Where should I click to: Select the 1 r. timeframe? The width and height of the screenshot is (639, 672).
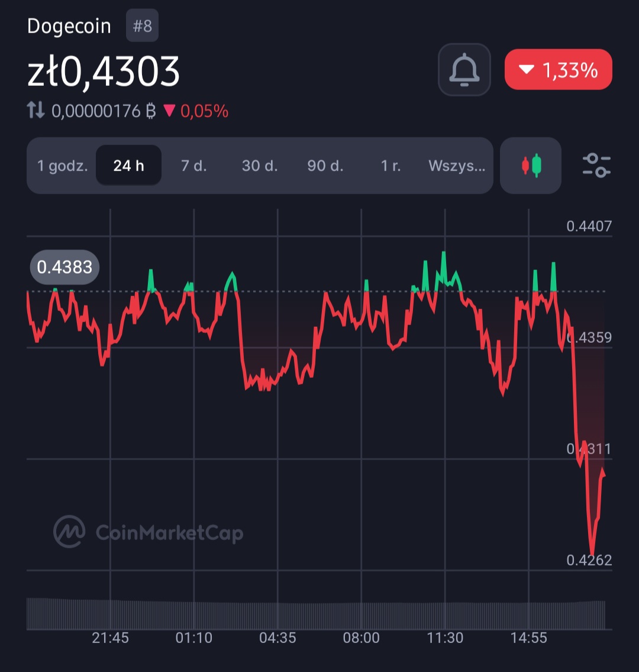(390, 166)
